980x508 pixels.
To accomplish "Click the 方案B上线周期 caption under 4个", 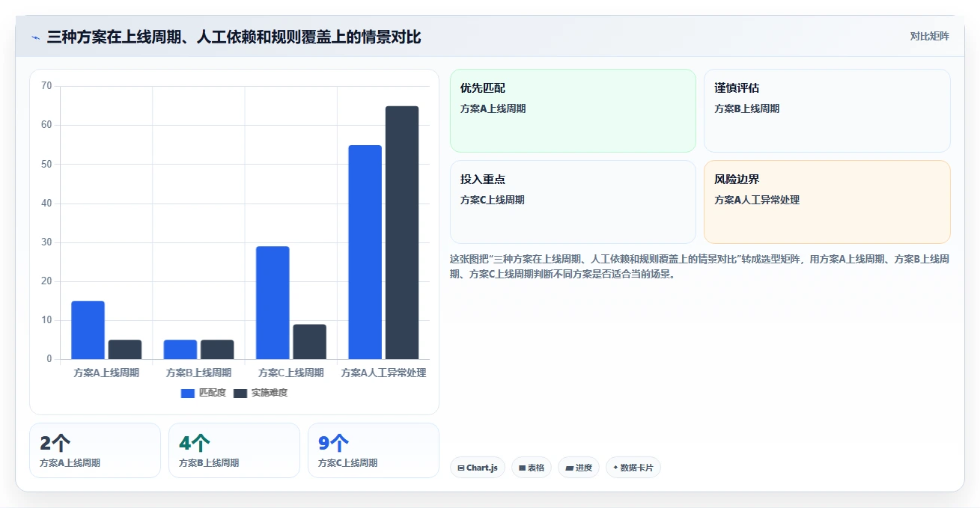I will [x=209, y=463].
